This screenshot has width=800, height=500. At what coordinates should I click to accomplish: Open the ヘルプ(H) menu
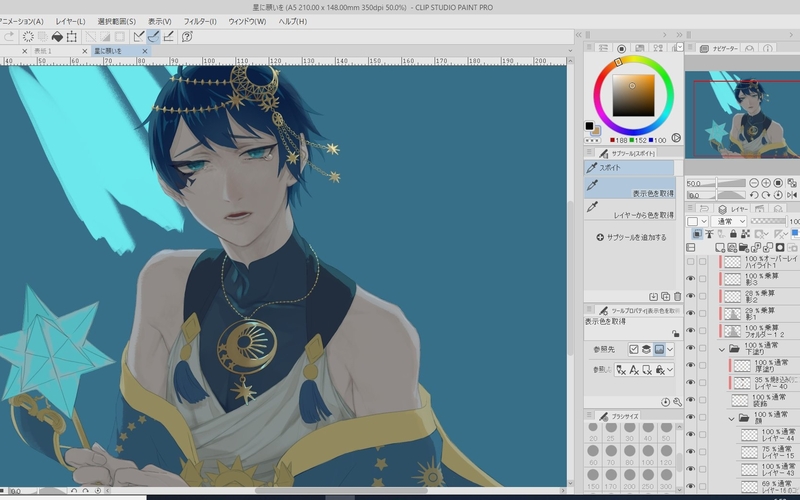click(x=293, y=21)
